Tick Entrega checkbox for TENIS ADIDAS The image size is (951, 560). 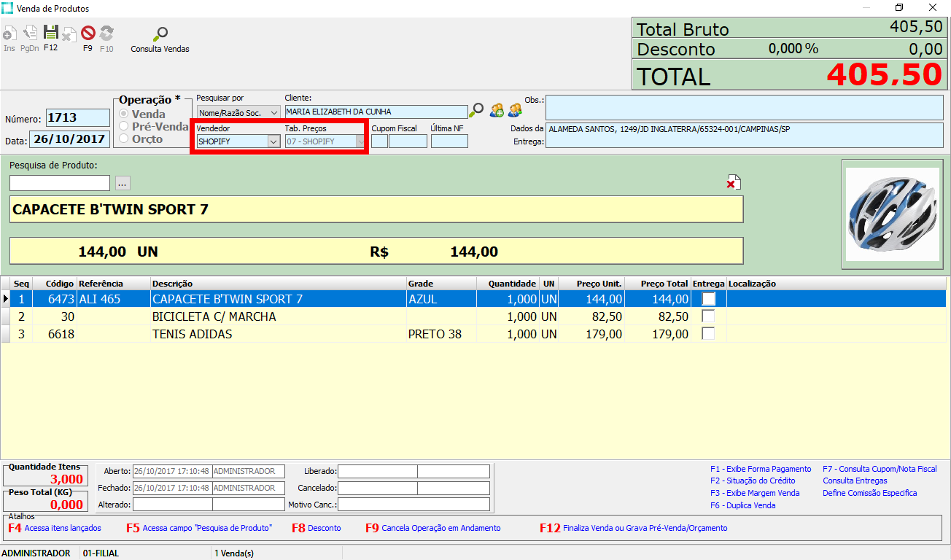click(x=708, y=334)
